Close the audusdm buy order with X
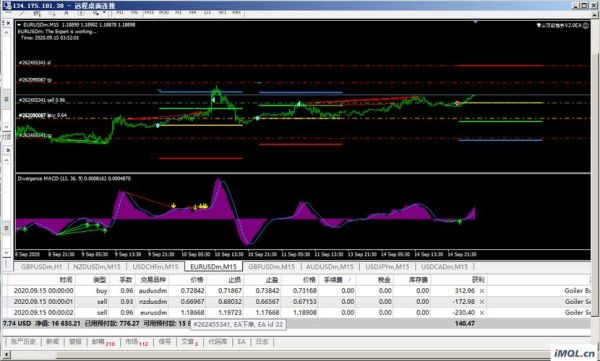This screenshot has height=361, width=600. tap(482, 291)
